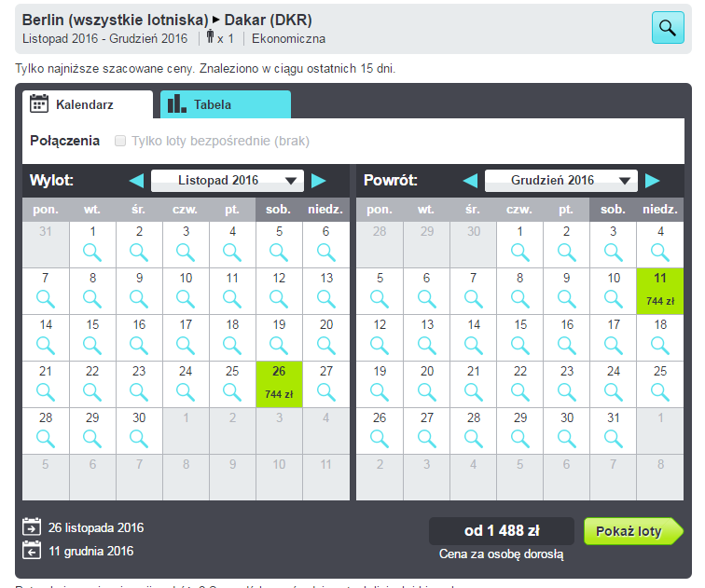
Task: Search prices for return on December 31
Action: 614,431
